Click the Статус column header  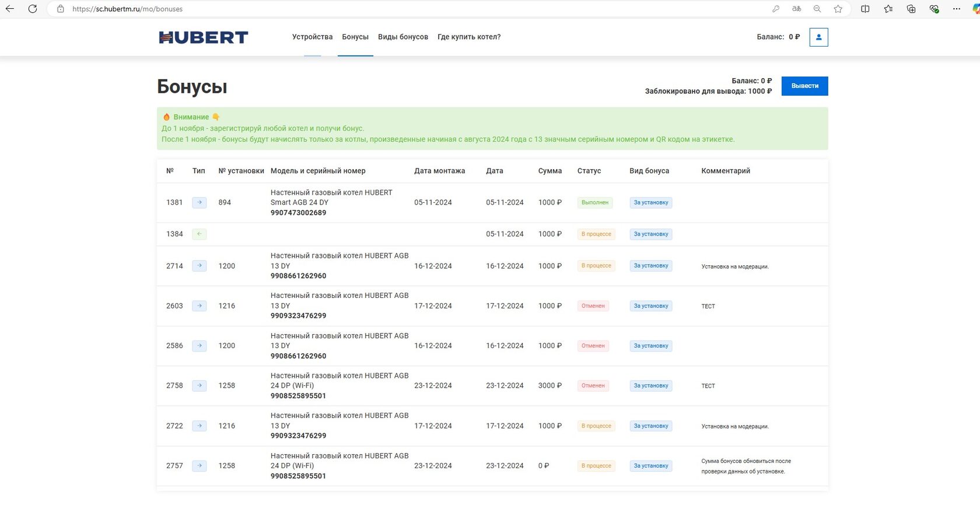589,171
